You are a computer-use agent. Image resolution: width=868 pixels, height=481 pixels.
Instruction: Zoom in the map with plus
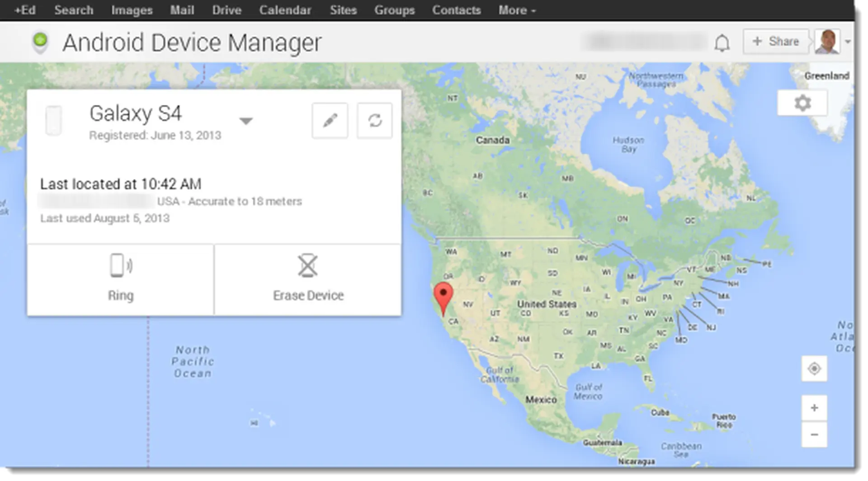click(814, 408)
